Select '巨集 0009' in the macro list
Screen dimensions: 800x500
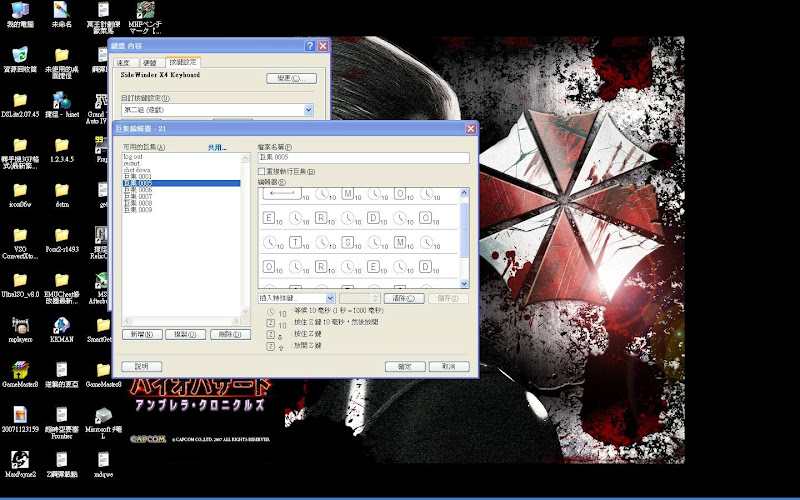tap(138, 210)
